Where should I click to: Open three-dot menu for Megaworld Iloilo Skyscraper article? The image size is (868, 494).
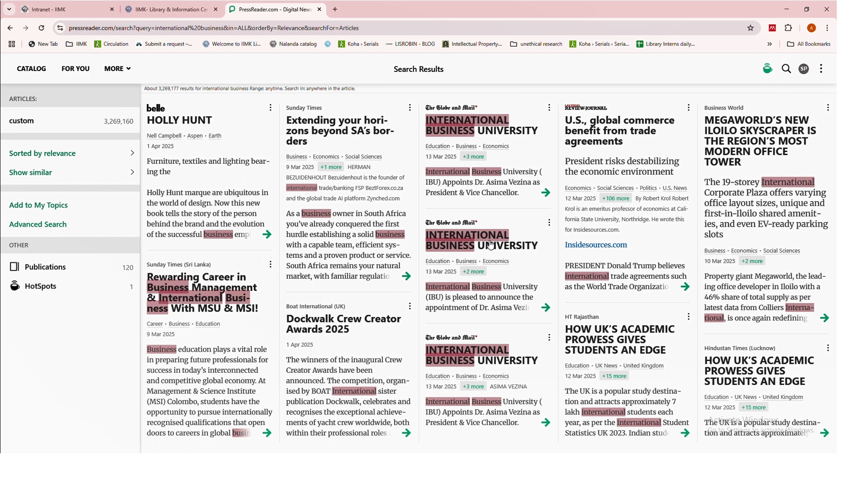coord(828,108)
